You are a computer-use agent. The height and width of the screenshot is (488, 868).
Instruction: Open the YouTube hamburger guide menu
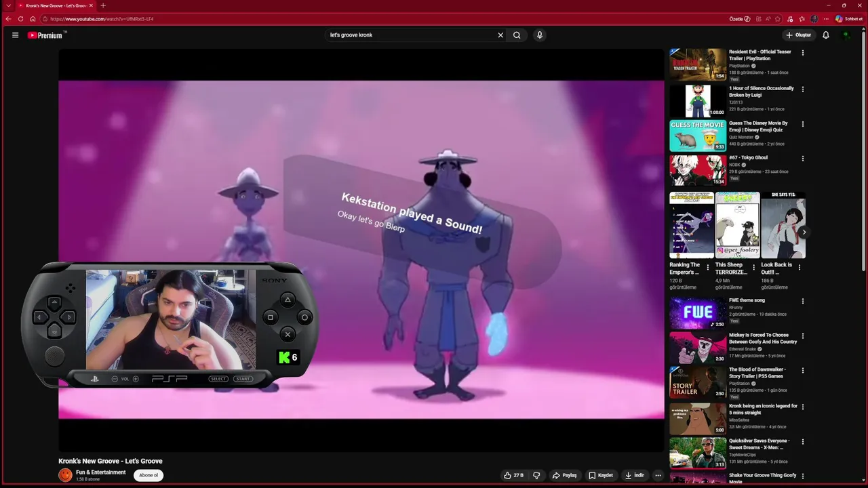click(15, 35)
